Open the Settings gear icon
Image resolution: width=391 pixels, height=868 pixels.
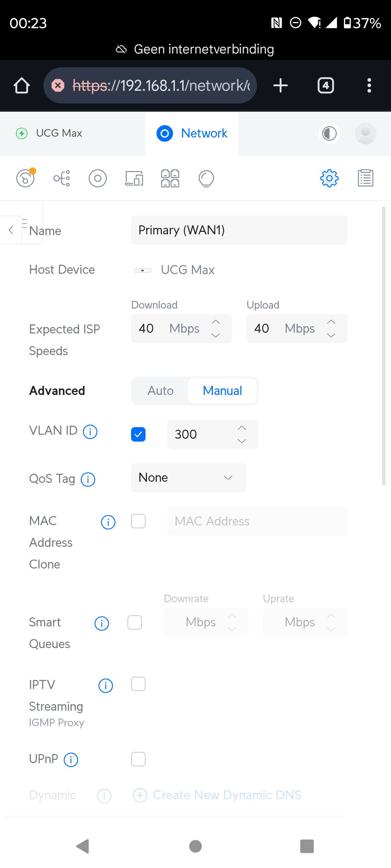pyautogui.click(x=329, y=178)
